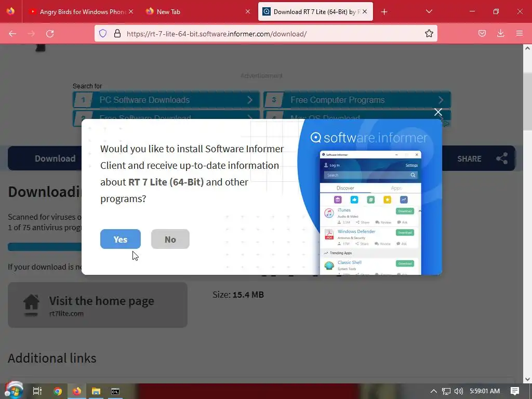Open the Firefox downloads panel
Image resolution: width=532 pixels, height=399 pixels.
(500, 34)
